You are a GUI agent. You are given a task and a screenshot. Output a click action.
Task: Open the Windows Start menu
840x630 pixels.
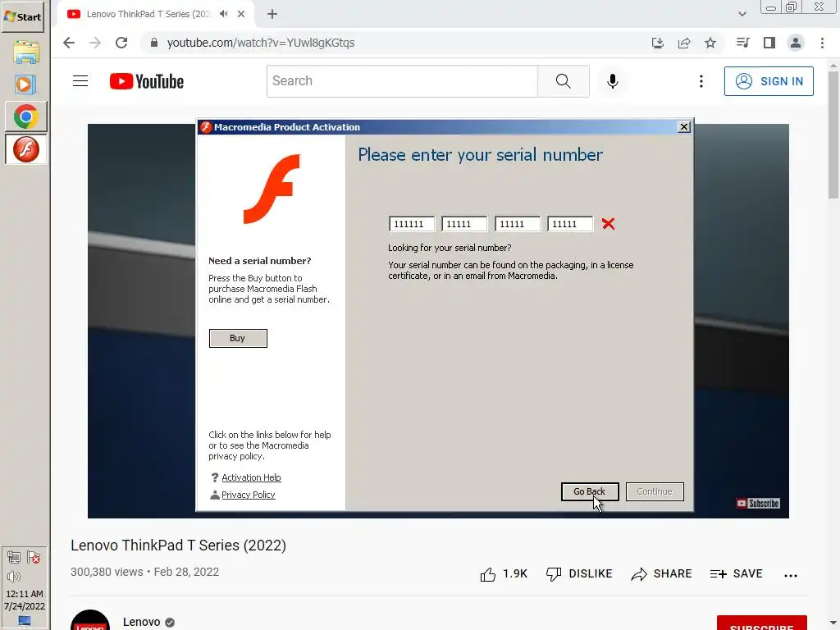[x=22, y=16]
